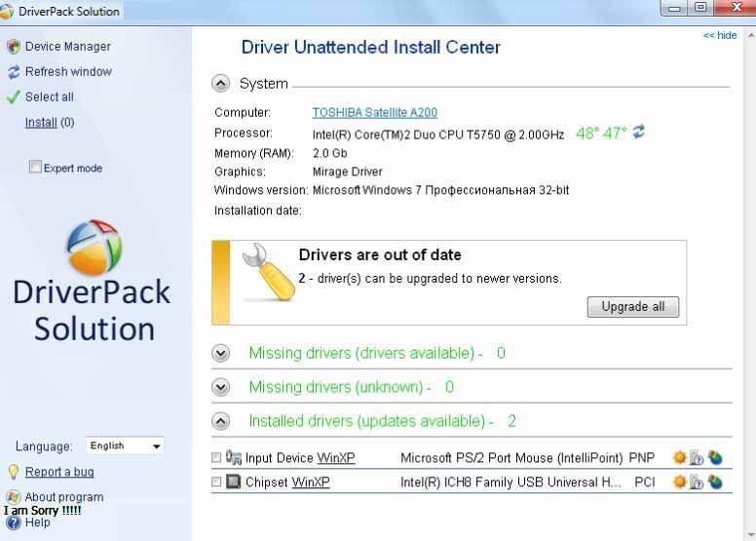The width and height of the screenshot is (756, 541).
Task: Collapse the System section
Action: click(220, 84)
